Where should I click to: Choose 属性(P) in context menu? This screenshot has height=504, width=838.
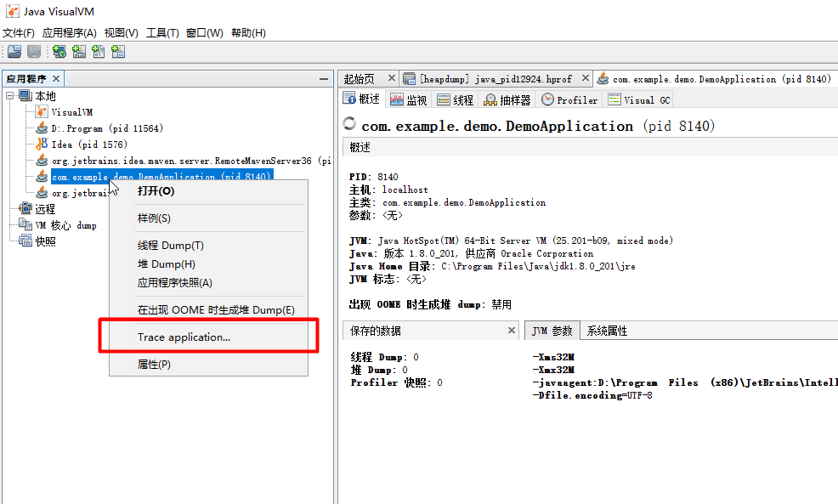pyautogui.click(x=208, y=365)
